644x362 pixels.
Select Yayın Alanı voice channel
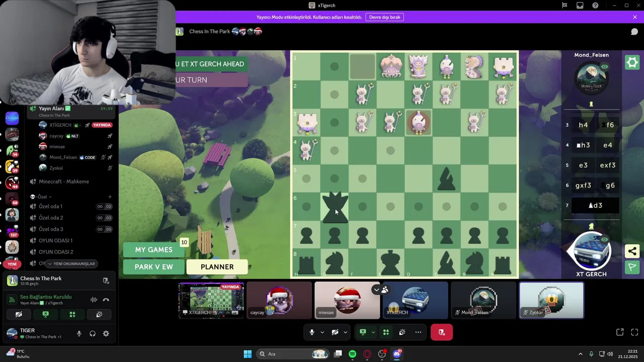pos(71,111)
